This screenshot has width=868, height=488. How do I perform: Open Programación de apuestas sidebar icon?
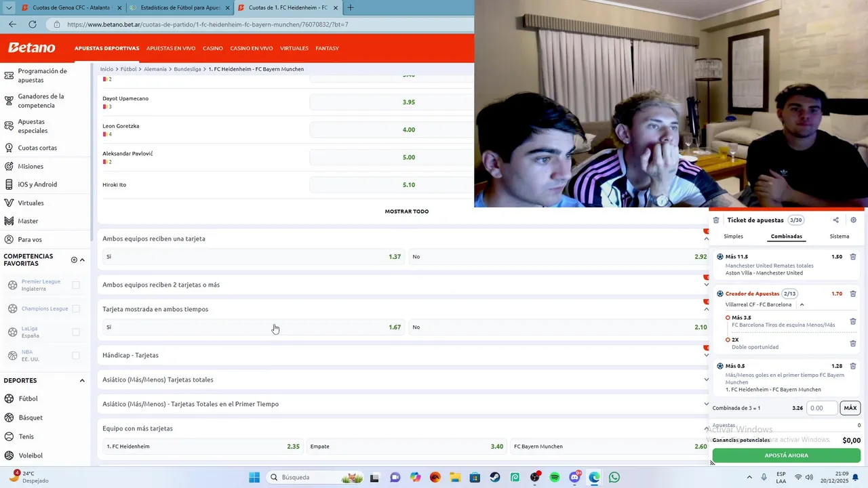pyautogui.click(x=9, y=75)
